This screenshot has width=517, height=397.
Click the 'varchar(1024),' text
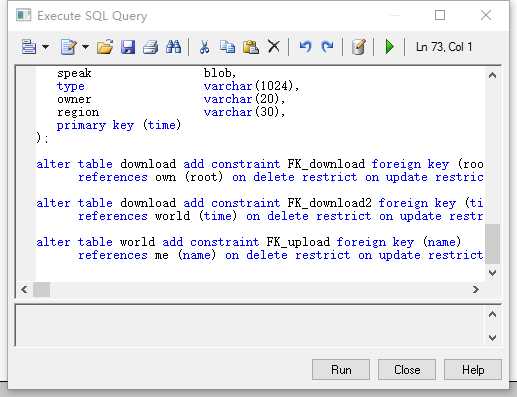click(252, 86)
